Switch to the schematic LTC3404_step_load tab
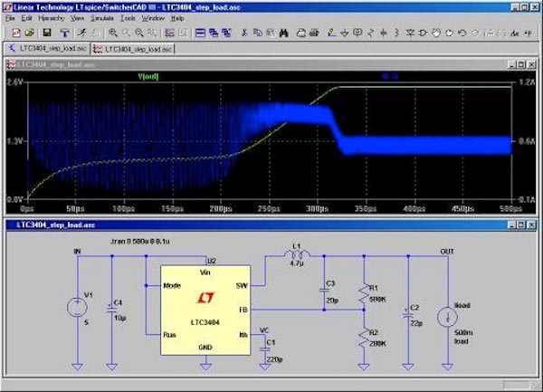This screenshot has width=543, height=392. point(47,49)
